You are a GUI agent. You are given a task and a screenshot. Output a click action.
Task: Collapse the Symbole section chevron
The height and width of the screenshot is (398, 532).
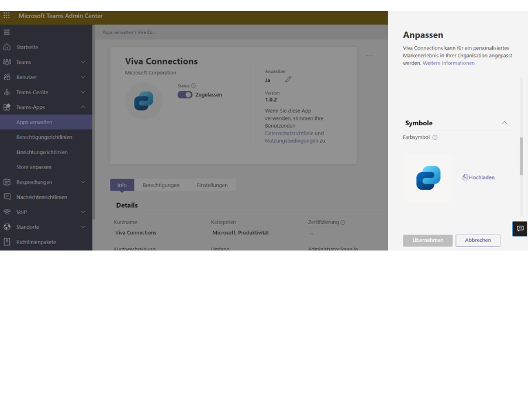click(505, 123)
